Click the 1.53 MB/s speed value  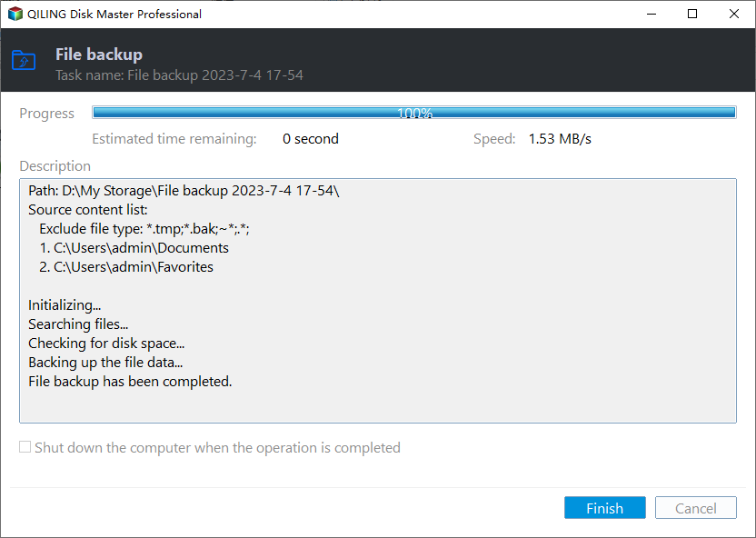click(x=560, y=139)
